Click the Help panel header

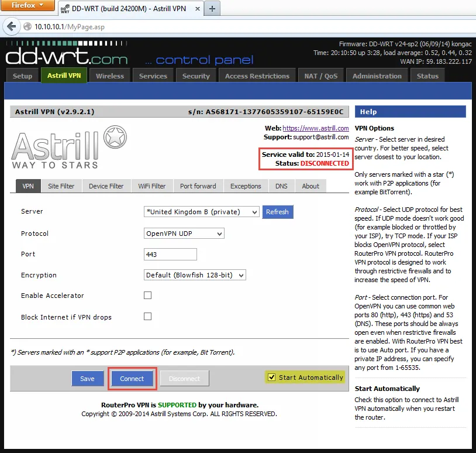pos(410,112)
